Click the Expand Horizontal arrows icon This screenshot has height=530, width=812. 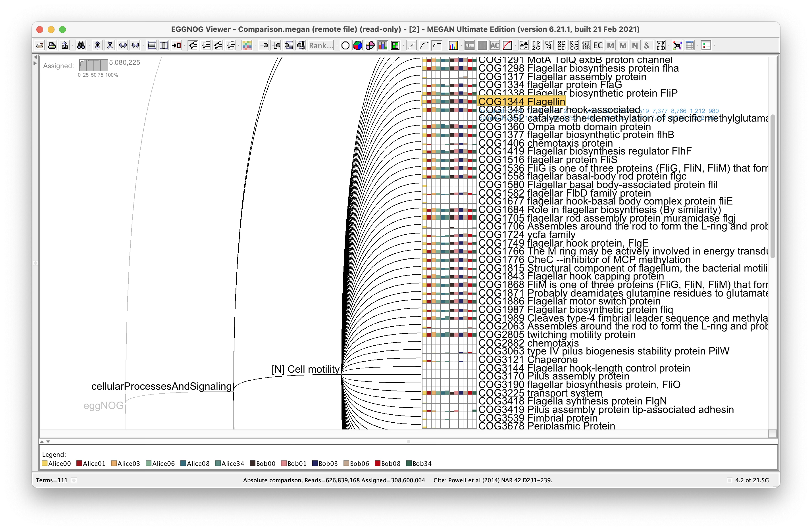[122, 45]
